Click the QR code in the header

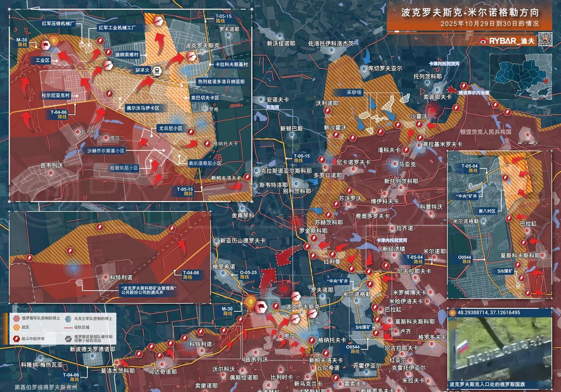pos(545,39)
